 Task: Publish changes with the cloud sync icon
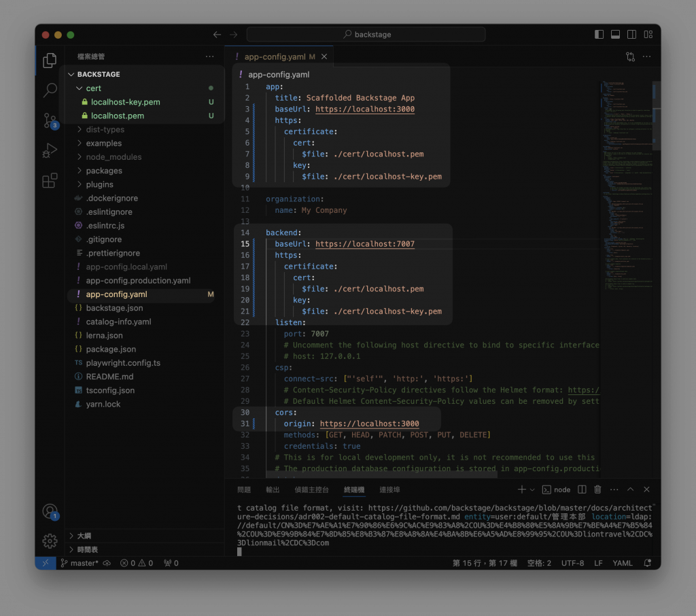click(107, 563)
